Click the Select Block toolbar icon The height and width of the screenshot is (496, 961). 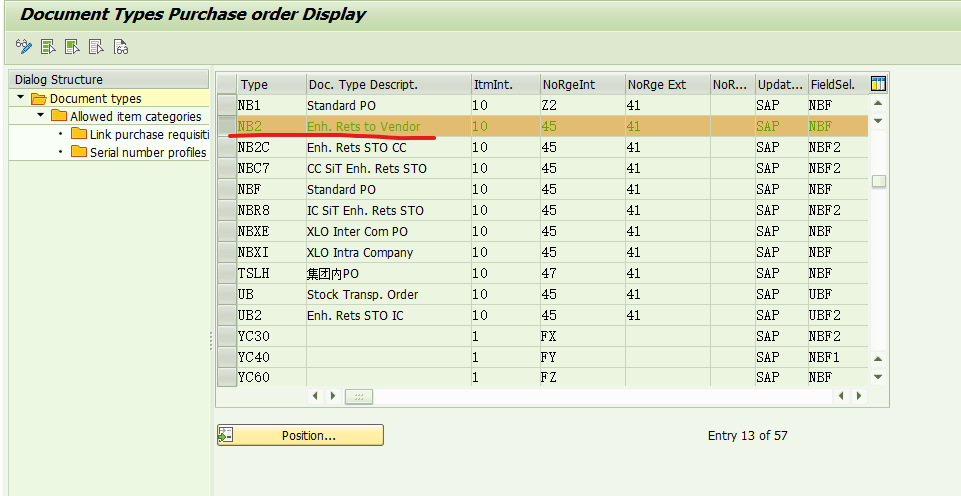click(x=72, y=47)
